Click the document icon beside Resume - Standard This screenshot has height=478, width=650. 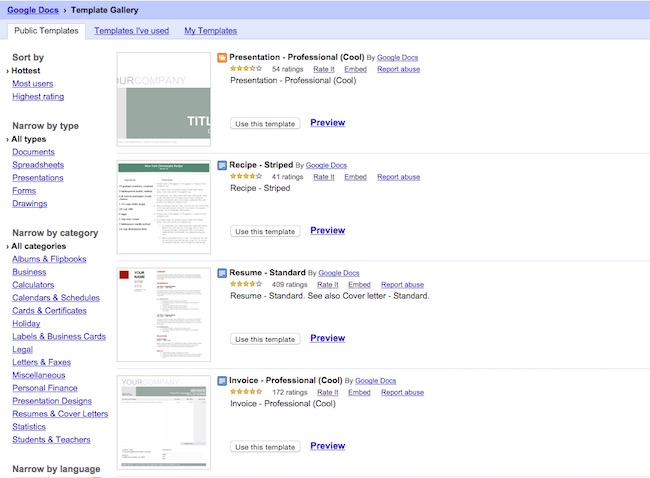click(222, 273)
